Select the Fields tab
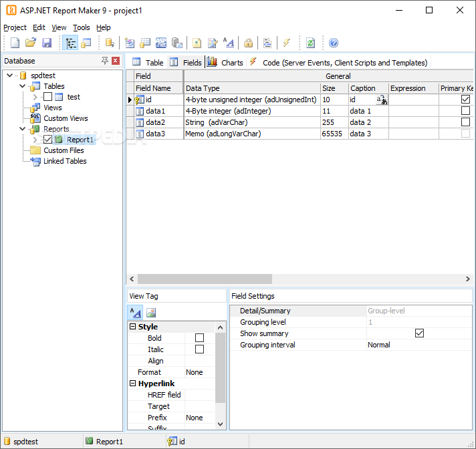The width and height of the screenshot is (476, 449). (185, 63)
